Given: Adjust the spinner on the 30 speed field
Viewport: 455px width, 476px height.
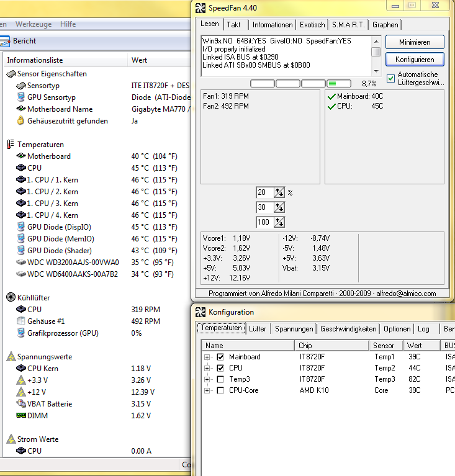Looking at the screenshot, I should (279, 207).
